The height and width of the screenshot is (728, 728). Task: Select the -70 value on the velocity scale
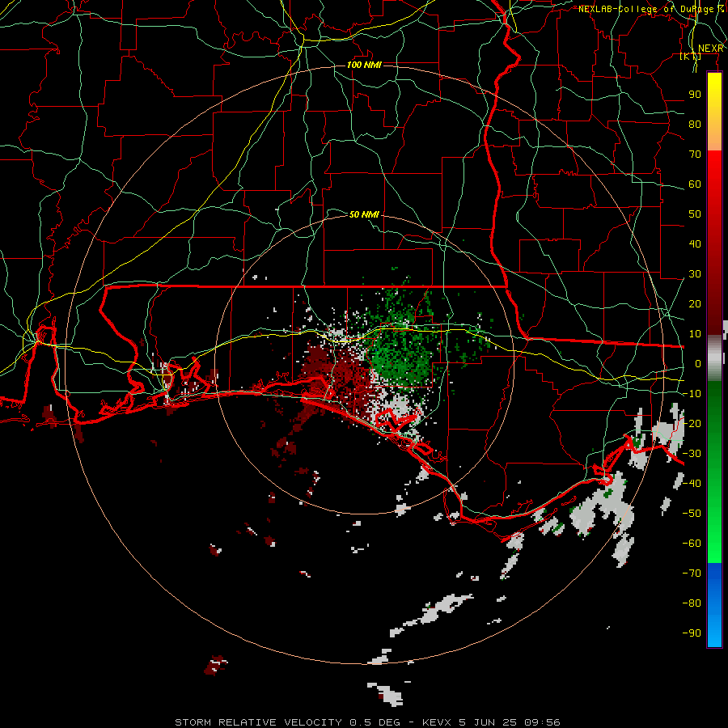click(692, 574)
